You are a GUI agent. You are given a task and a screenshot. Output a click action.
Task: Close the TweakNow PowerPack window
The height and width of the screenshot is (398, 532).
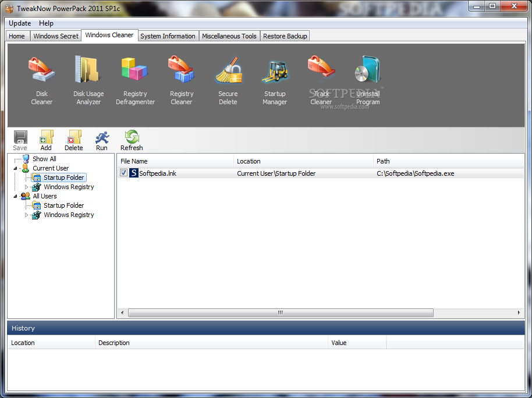(x=514, y=6)
